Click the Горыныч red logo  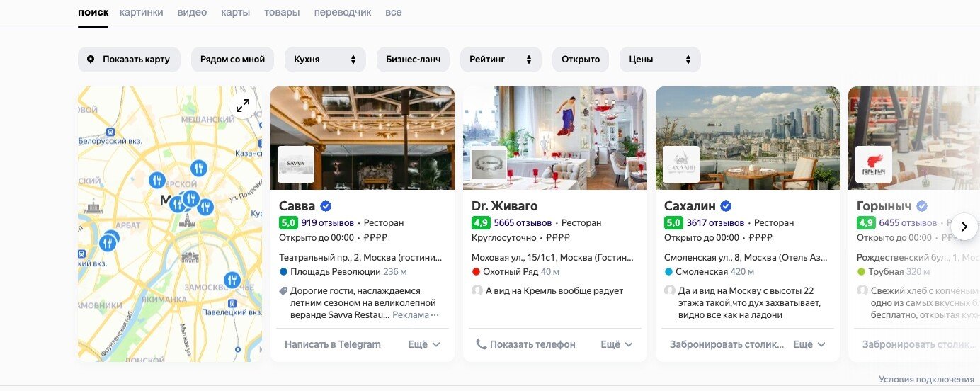[874, 164]
